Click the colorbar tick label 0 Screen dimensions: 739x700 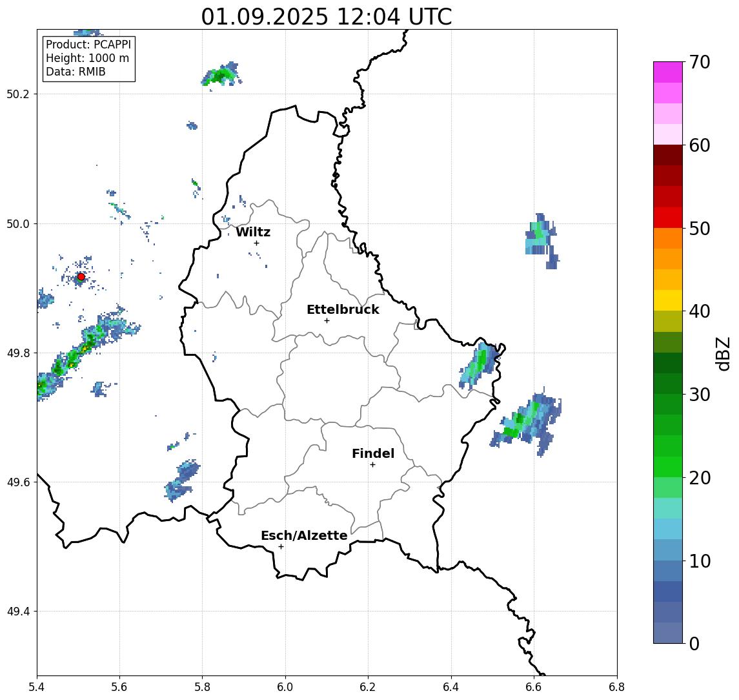694,644
